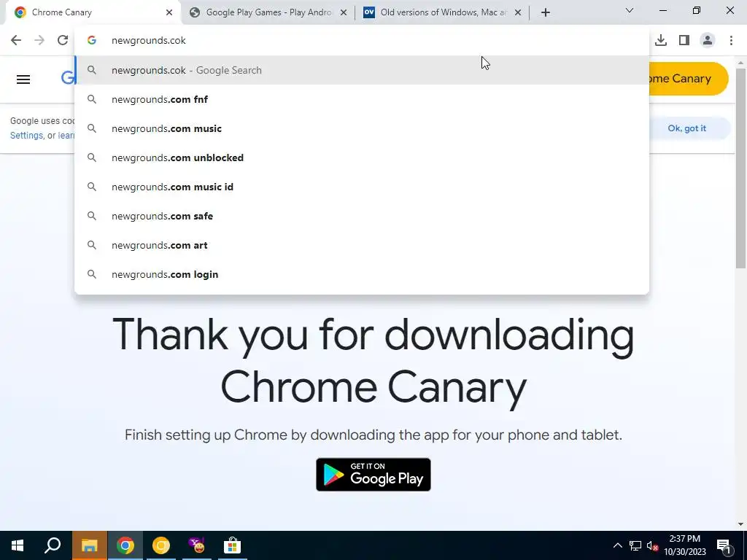Viewport: 747px width, 560px height.
Task: Open the profile avatar icon
Action: coord(708,40)
